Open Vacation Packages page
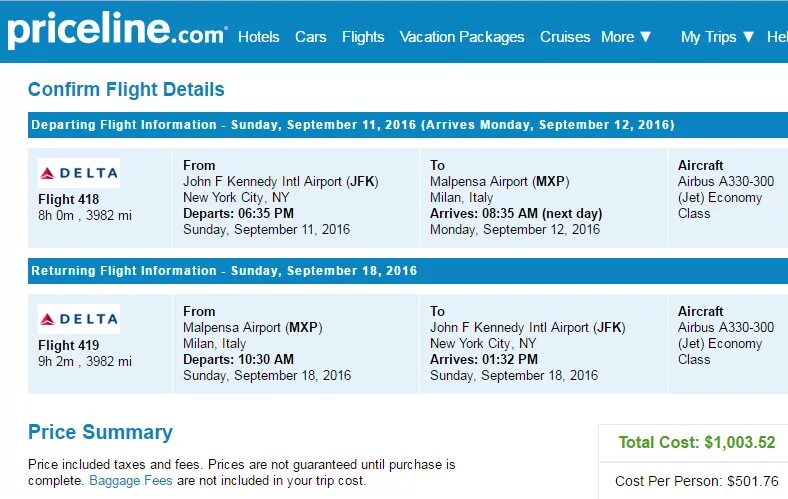788x499 pixels. [x=462, y=37]
